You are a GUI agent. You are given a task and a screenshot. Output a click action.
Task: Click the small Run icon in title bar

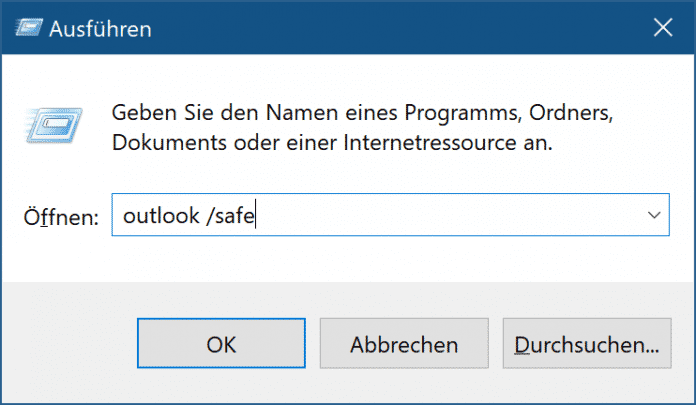point(30,29)
